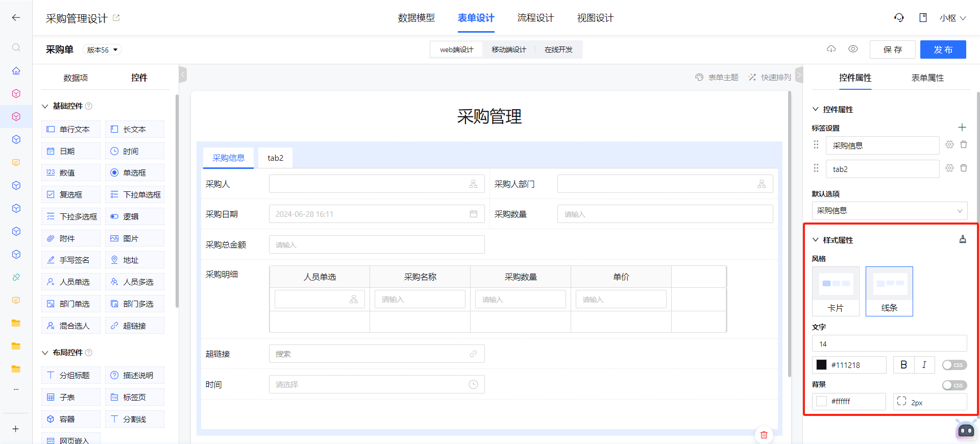The image size is (980, 444).
Task: Open settings gear for 采购信息 tab
Action: [x=949, y=145]
